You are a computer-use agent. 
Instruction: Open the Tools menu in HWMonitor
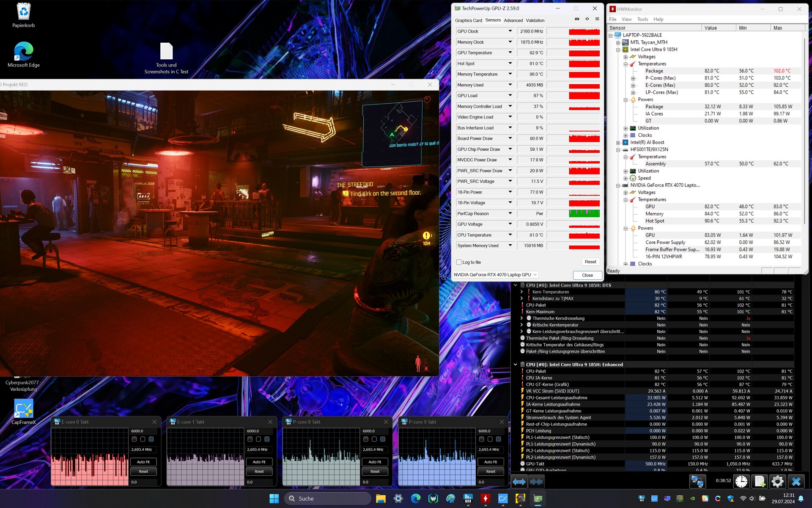point(642,19)
